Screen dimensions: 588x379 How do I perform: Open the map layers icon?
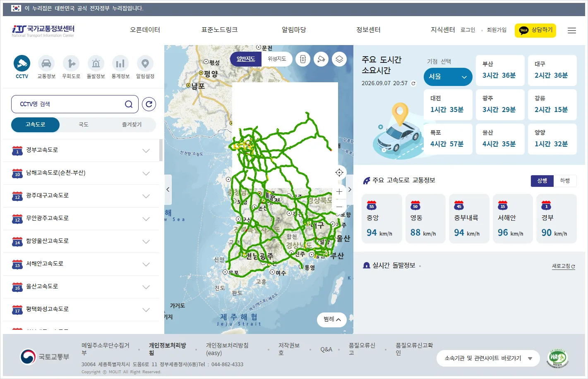[339, 59]
